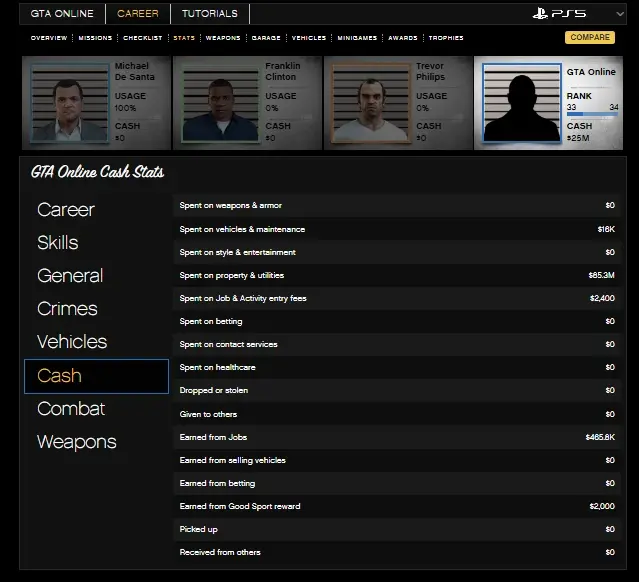639x582 pixels.
Task: Click 'Spent on vehicles & maintenance' row
Action: click(397, 229)
